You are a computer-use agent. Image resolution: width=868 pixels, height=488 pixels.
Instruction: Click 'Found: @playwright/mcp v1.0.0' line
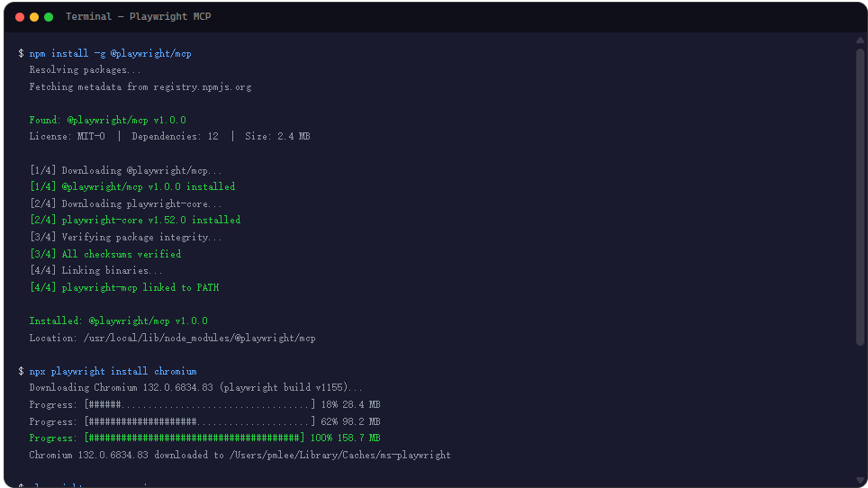point(107,120)
